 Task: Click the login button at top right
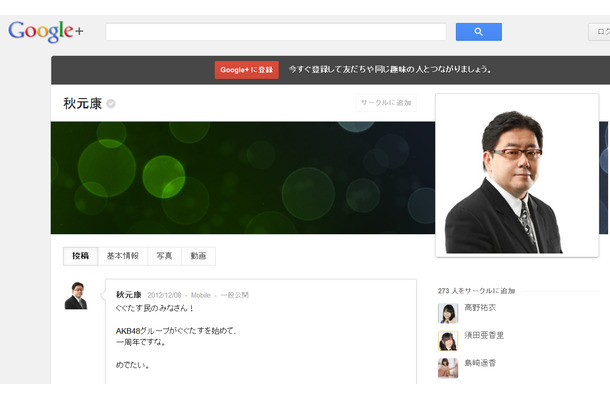point(600,32)
